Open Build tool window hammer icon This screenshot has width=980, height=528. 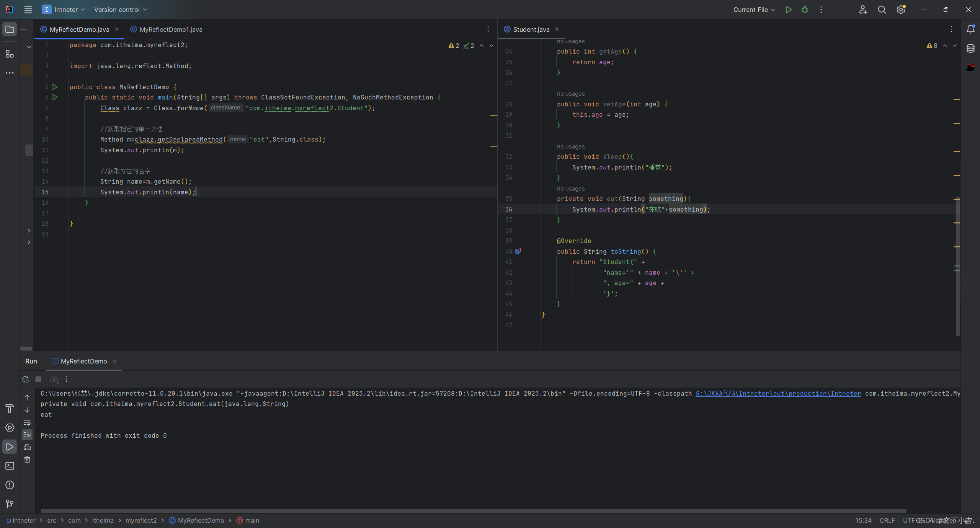pyautogui.click(x=10, y=409)
